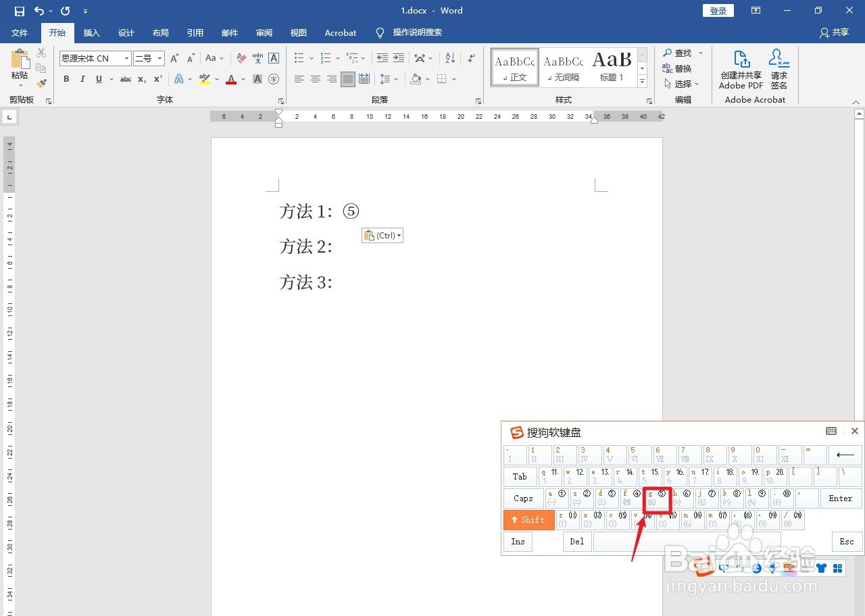Show or hide paragraph marks

[x=471, y=58]
